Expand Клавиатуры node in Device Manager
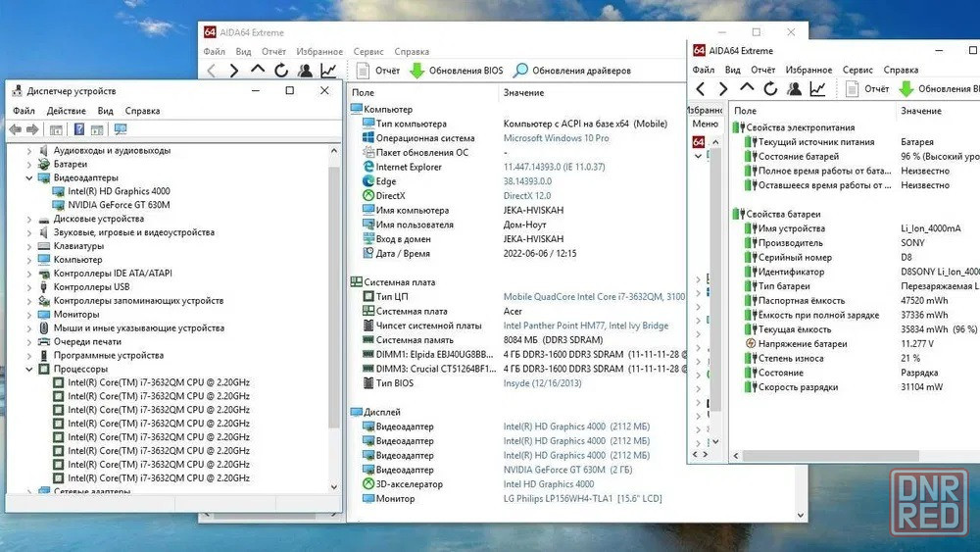Screen dimensions: 980x552 click(x=28, y=246)
